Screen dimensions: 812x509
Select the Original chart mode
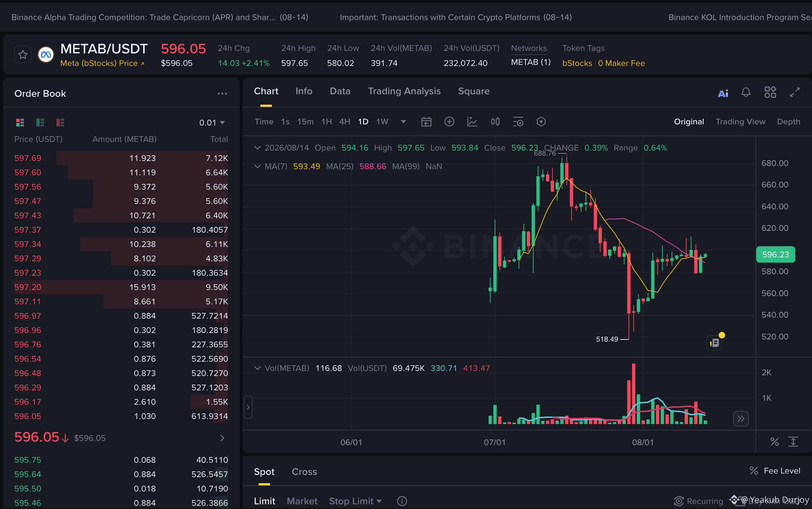click(689, 122)
